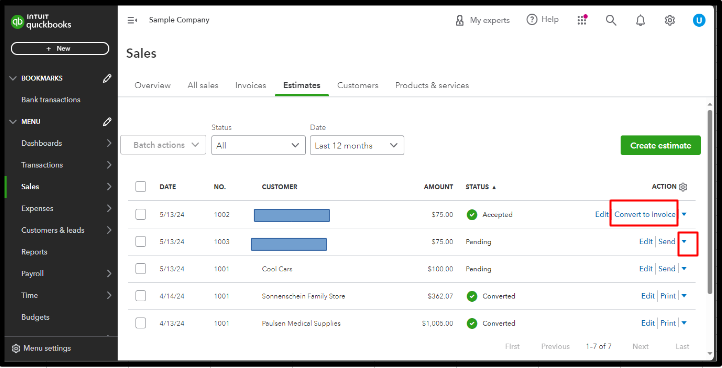Viewport: 722px width, 368px height.
Task: Sort by STATUS column header
Action: pyautogui.click(x=480, y=187)
